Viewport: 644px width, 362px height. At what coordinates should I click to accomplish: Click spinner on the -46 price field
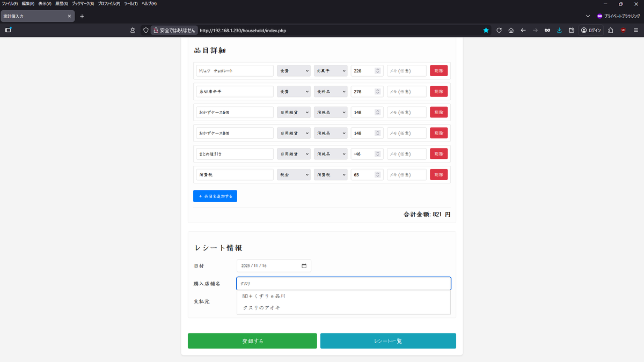pyautogui.click(x=378, y=154)
